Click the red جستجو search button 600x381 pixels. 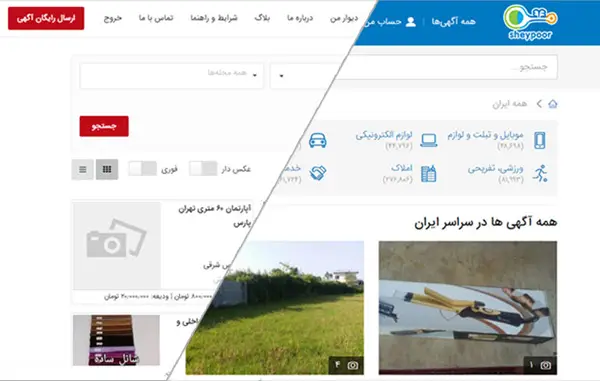(104, 126)
